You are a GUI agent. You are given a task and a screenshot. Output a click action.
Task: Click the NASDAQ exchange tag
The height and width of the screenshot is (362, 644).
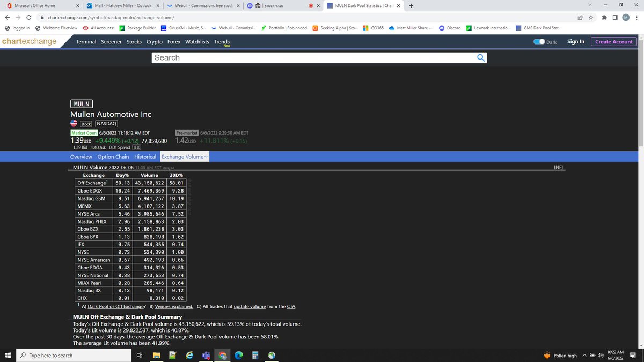(107, 124)
